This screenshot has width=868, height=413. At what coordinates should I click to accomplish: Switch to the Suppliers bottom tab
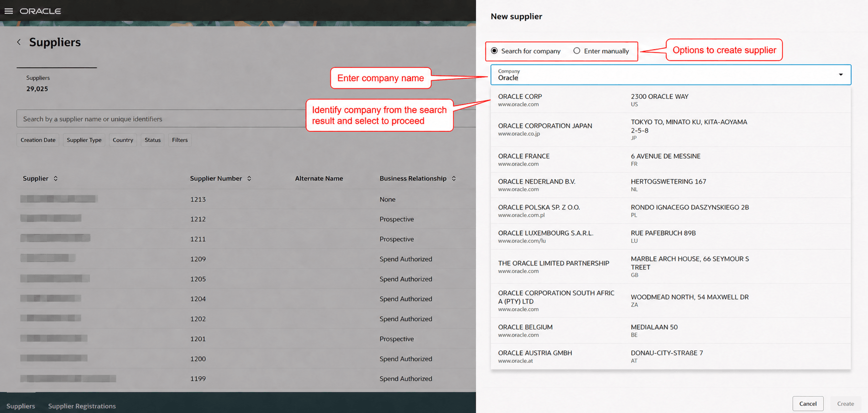pyautogui.click(x=21, y=406)
